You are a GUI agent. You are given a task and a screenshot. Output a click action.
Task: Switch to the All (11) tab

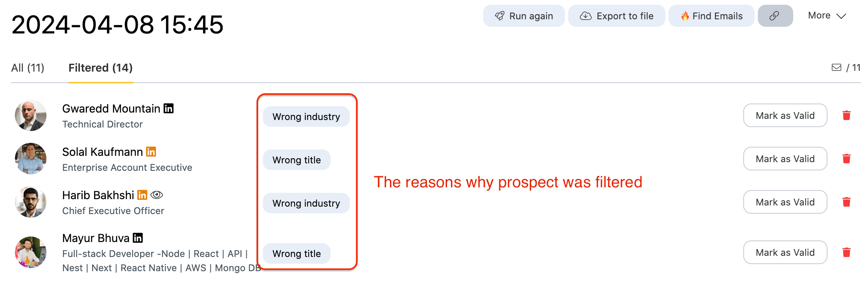click(x=28, y=68)
